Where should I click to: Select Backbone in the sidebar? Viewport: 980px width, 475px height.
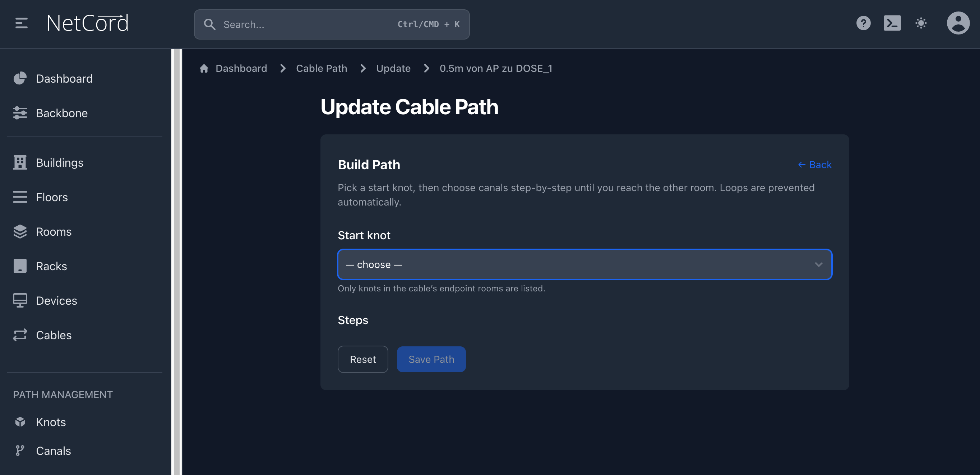point(62,113)
